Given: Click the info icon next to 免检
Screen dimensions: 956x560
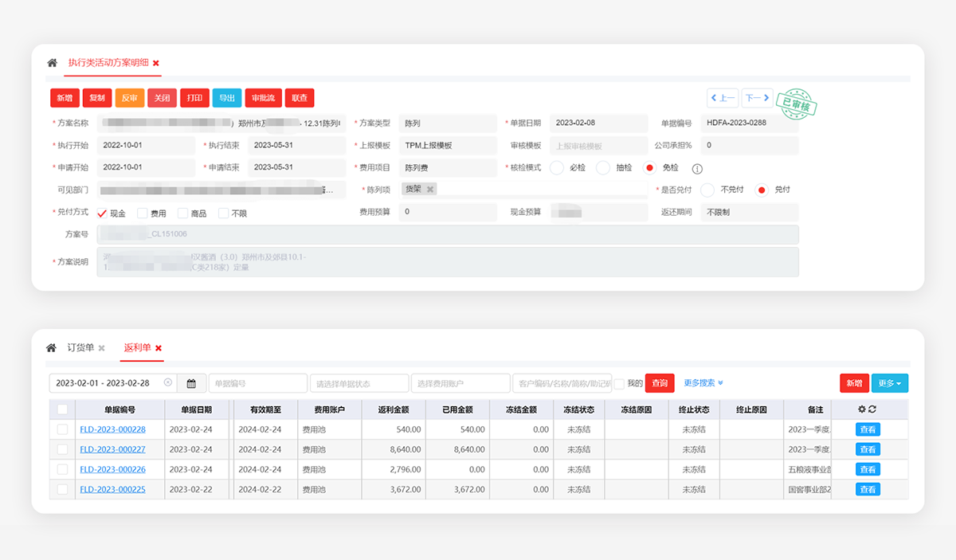Looking at the screenshot, I should coord(697,169).
